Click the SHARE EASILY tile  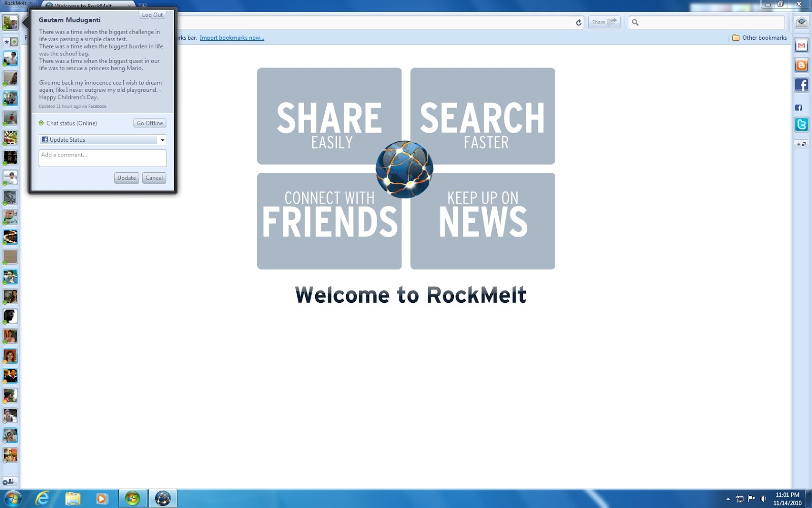point(329,116)
